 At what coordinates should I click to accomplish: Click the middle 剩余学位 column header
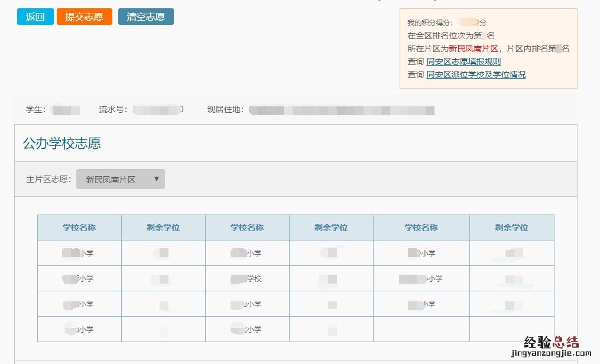[x=331, y=227]
